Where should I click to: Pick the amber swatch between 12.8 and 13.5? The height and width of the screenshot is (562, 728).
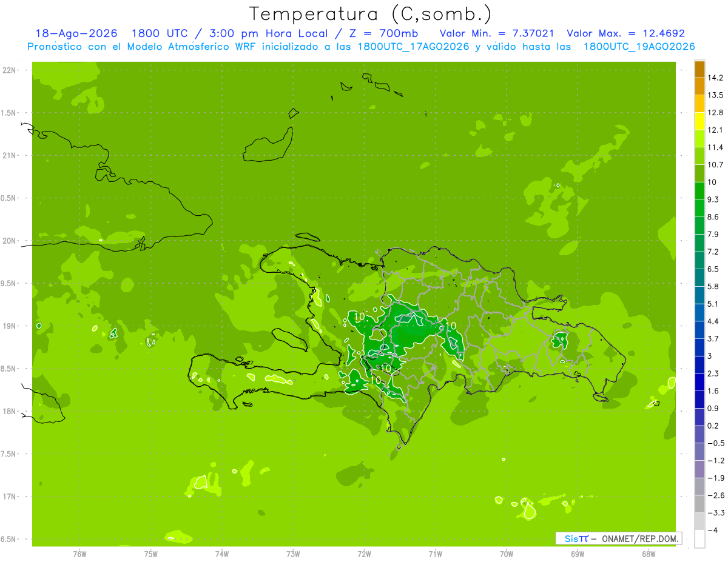[x=699, y=104]
